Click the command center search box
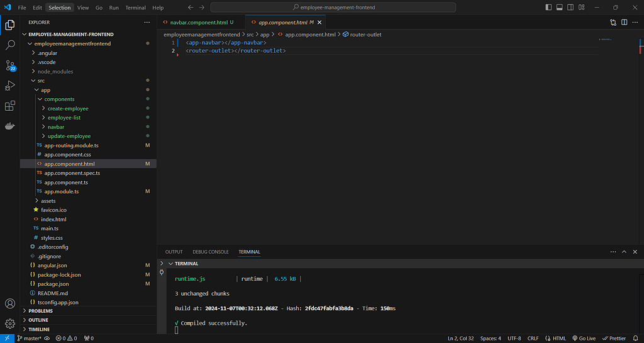This screenshot has width=644, height=343. point(333,8)
